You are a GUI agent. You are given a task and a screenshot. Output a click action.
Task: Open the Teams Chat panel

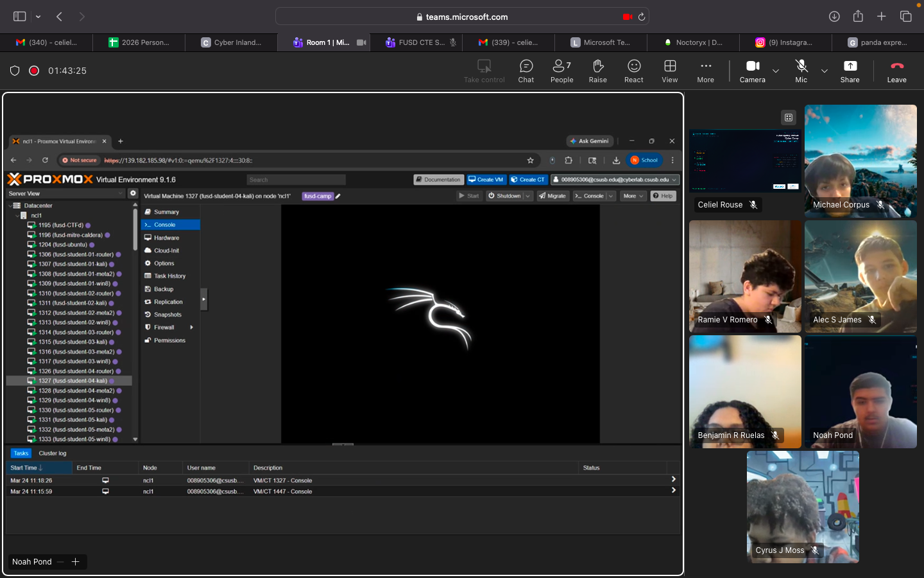[x=526, y=71]
